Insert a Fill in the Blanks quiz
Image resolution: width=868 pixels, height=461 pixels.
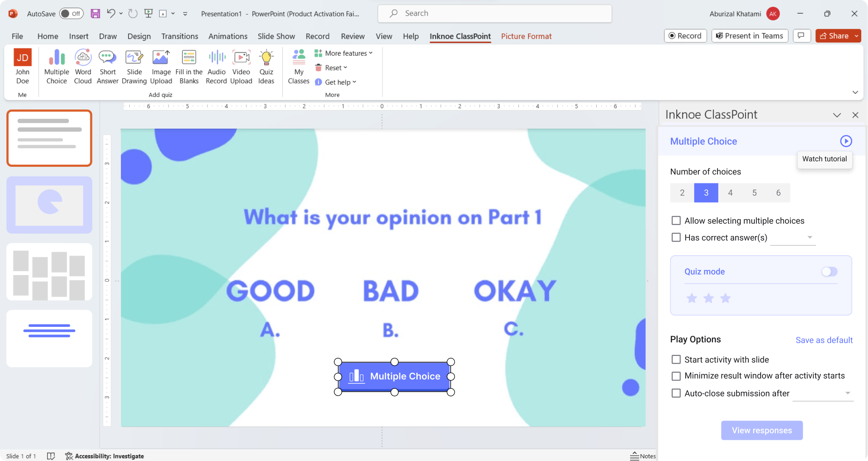pos(189,66)
